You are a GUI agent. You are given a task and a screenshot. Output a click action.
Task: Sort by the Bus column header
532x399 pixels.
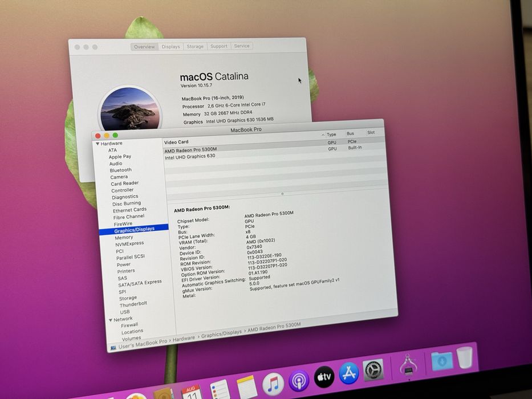tap(350, 133)
